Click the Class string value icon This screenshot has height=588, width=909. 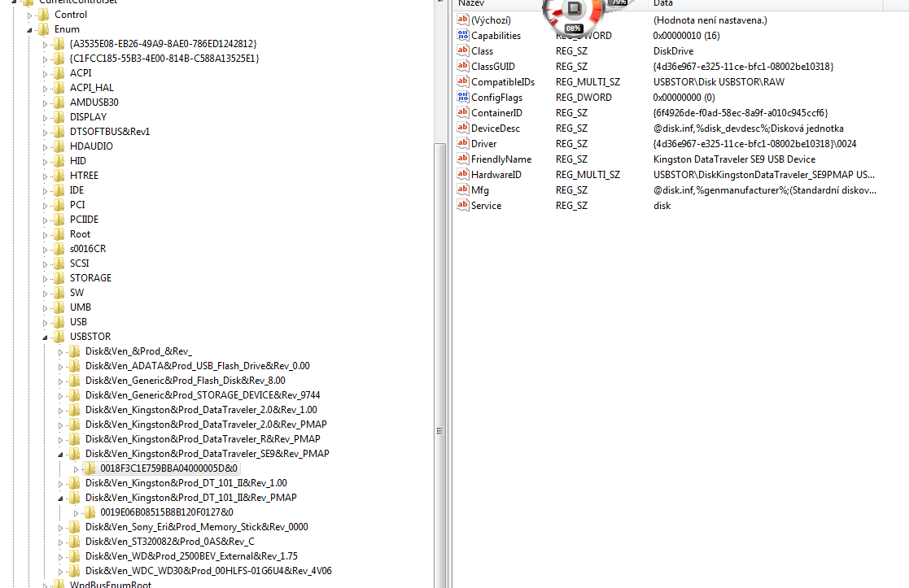click(462, 51)
